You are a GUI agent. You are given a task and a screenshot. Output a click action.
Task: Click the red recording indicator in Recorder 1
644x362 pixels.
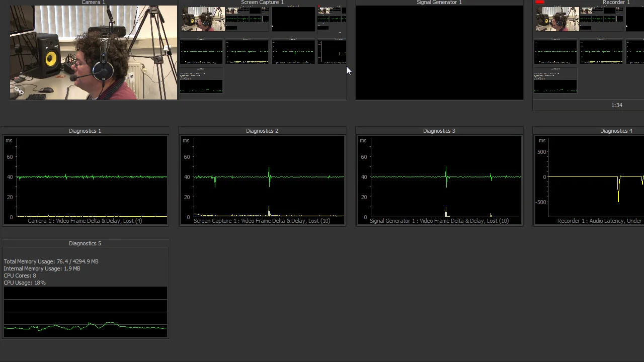click(539, 3)
